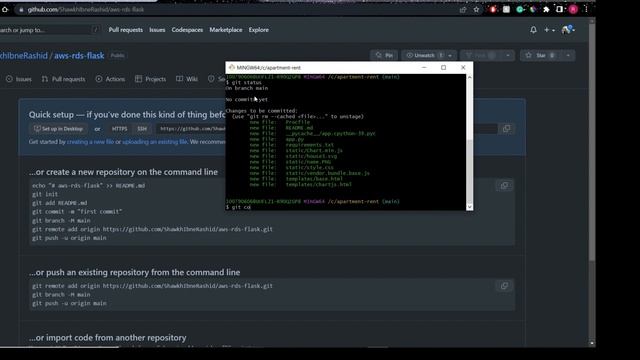The height and width of the screenshot is (360, 640).
Task: Focus the GitHub search or jump to field
Action: point(49,30)
